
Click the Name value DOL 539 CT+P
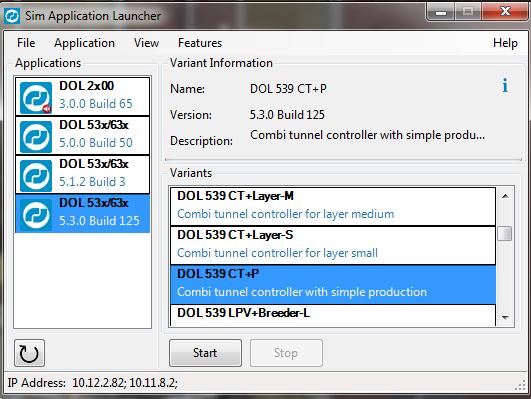coord(288,89)
